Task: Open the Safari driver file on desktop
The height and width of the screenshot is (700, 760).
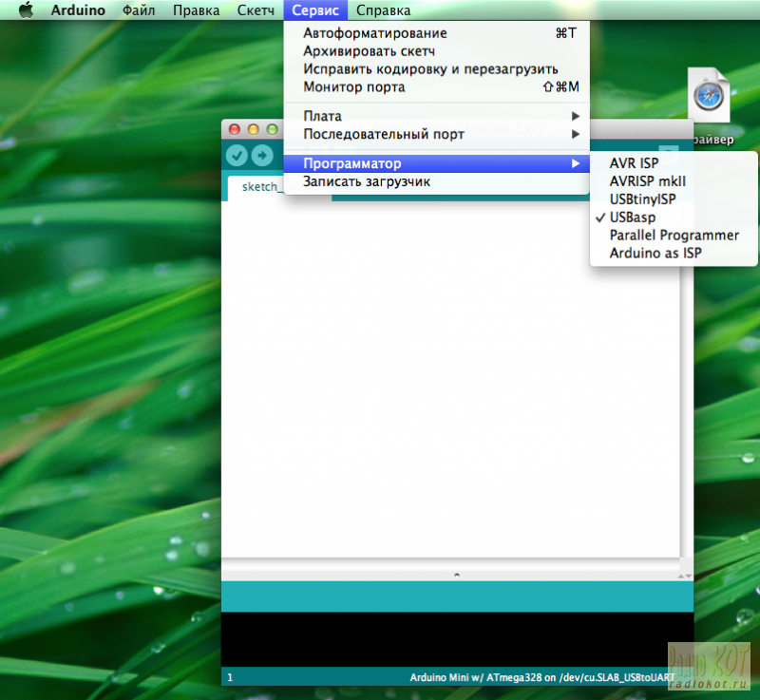Action: 709,95
